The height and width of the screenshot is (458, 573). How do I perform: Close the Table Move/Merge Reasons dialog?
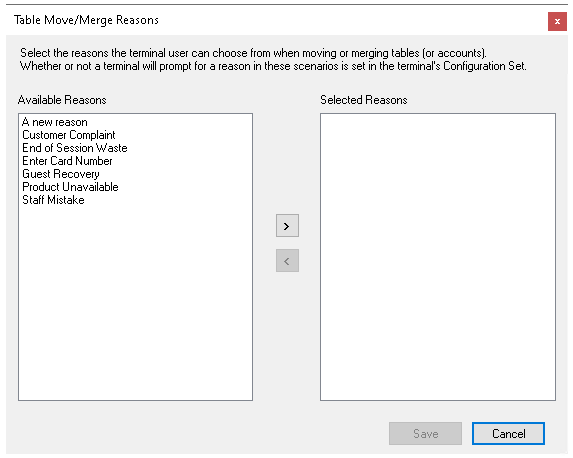pyautogui.click(x=557, y=22)
